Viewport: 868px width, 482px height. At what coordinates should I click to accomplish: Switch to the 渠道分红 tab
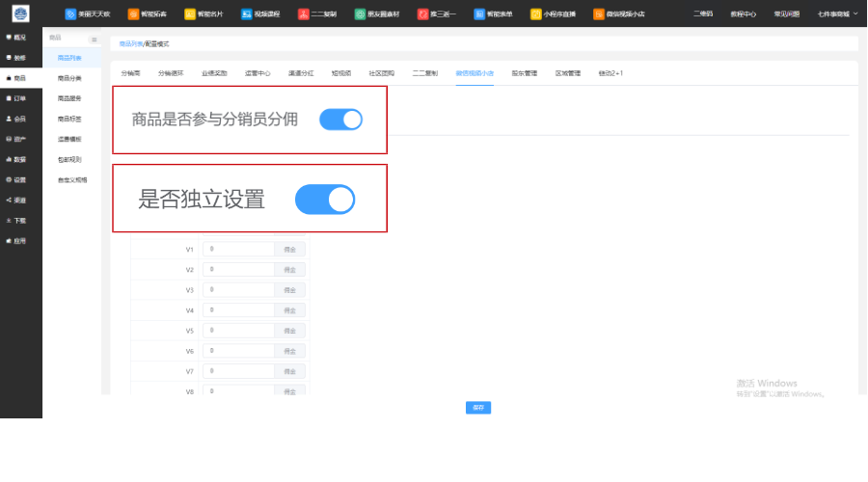[301, 73]
